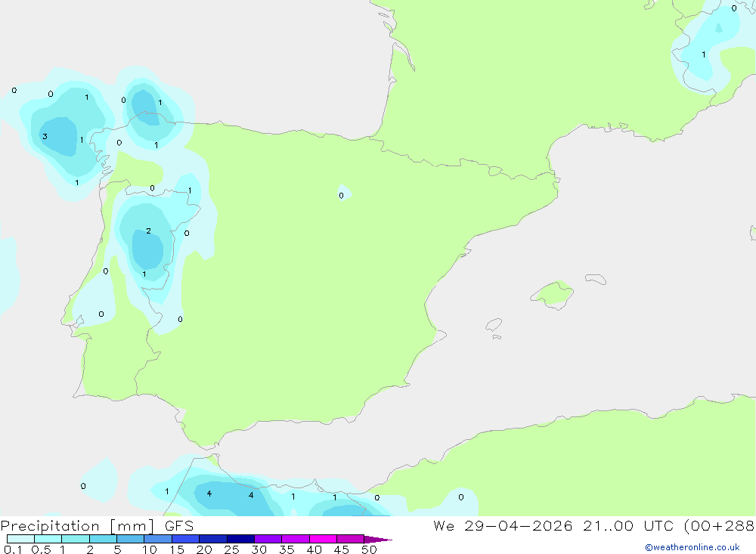Click the legend label '0.1'
756x554 pixels.
tap(13, 549)
